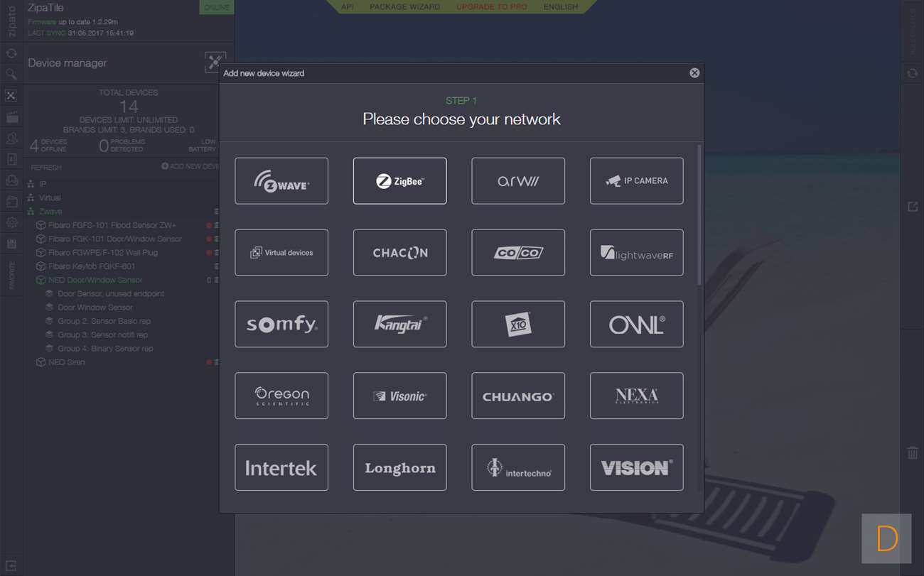924x576 pixels.
Task: Select Fibaro FGFS-101 Flood Sensor ZW+ device
Action: click(112, 225)
